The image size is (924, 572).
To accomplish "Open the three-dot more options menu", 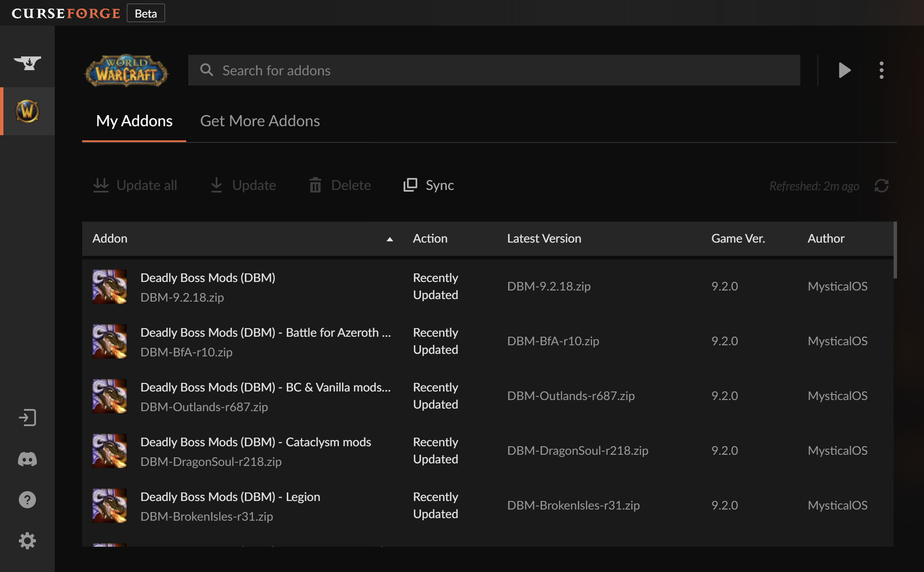I will point(882,70).
